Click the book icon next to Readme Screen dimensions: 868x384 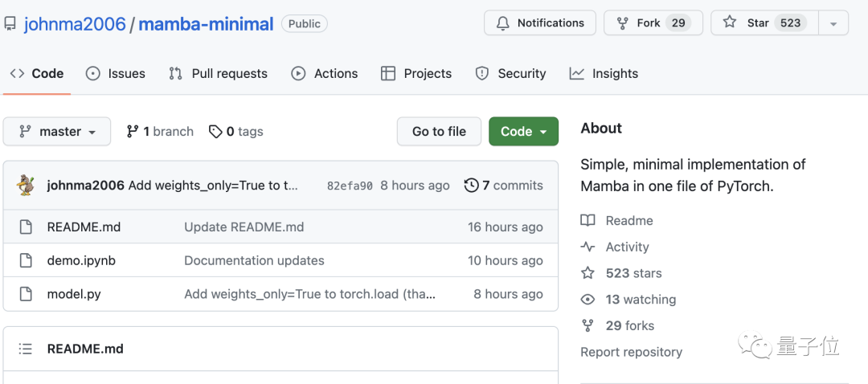click(x=588, y=221)
